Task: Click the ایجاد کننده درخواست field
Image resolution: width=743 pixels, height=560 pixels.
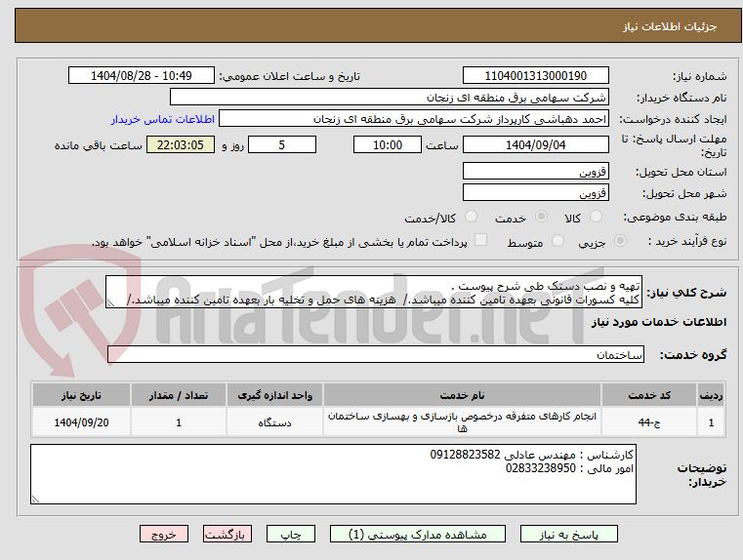Action: pos(414,119)
